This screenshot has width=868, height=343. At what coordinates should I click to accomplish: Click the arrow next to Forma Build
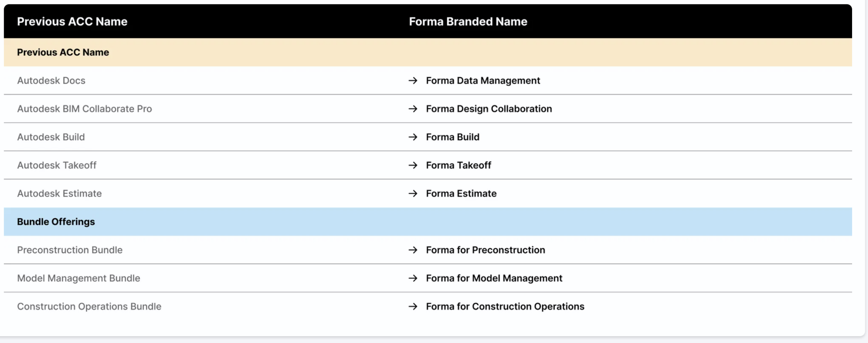pyautogui.click(x=413, y=137)
